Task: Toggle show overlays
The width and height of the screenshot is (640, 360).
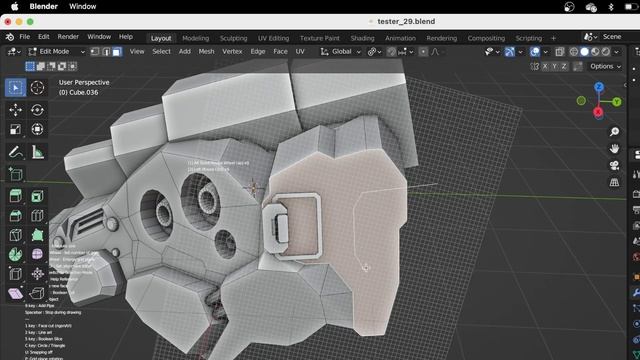Action: [x=535, y=52]
